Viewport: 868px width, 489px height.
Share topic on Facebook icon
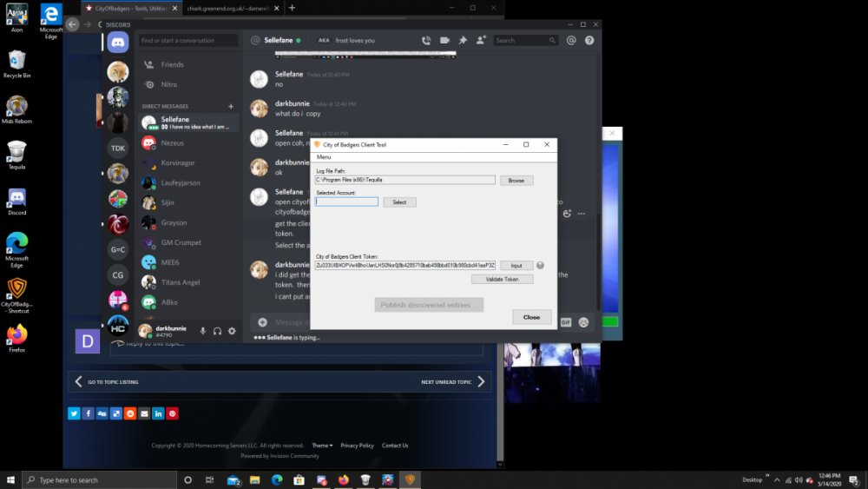[x=88, y=413]
